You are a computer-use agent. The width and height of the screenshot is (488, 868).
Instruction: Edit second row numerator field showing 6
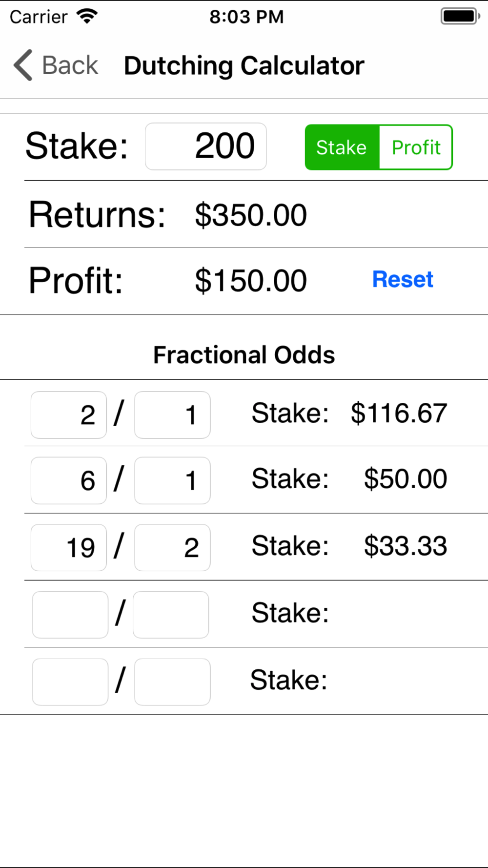pos(69,480)
